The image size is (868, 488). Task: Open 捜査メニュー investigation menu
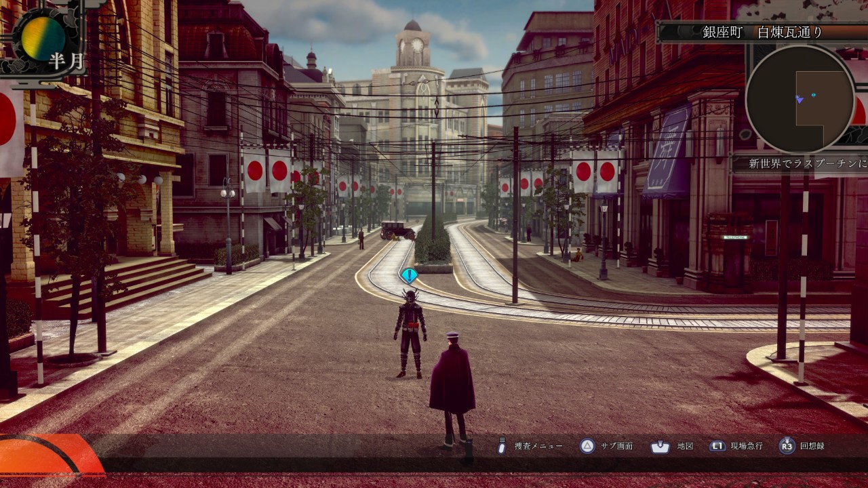[538, 446]
